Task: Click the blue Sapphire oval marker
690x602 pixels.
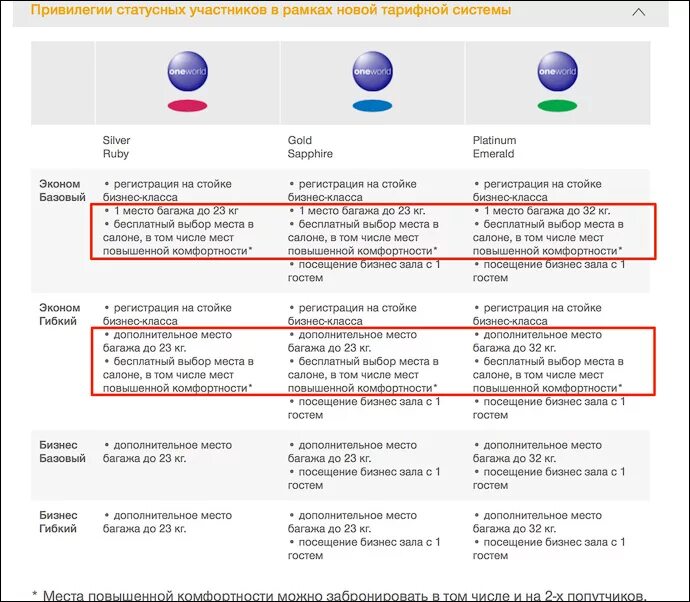Action: (x=372, y=106)
